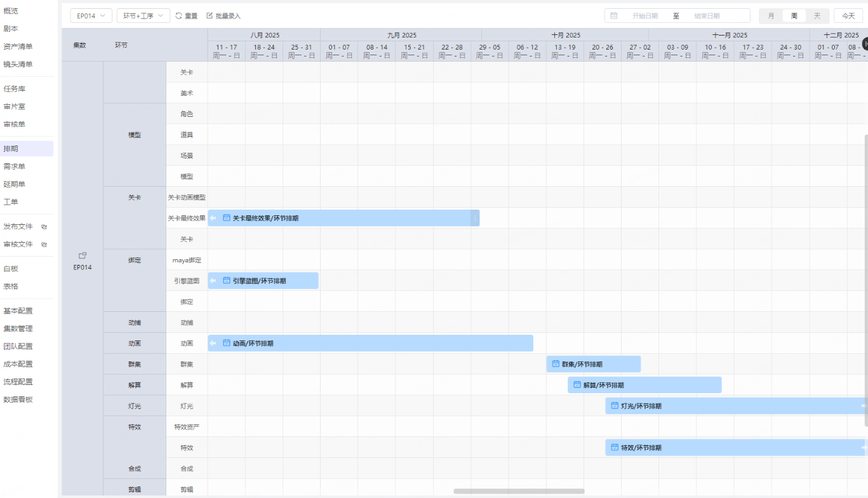Click calendar icon on 解算/环节排期 bar
The image size is (868, 498).
point(577,385)
